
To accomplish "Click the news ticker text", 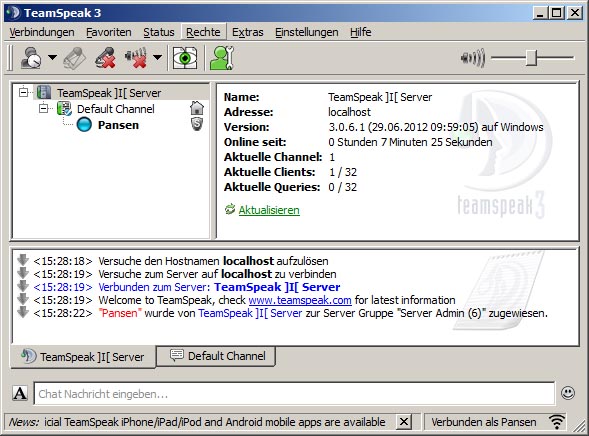I will [x=214, y=422].
